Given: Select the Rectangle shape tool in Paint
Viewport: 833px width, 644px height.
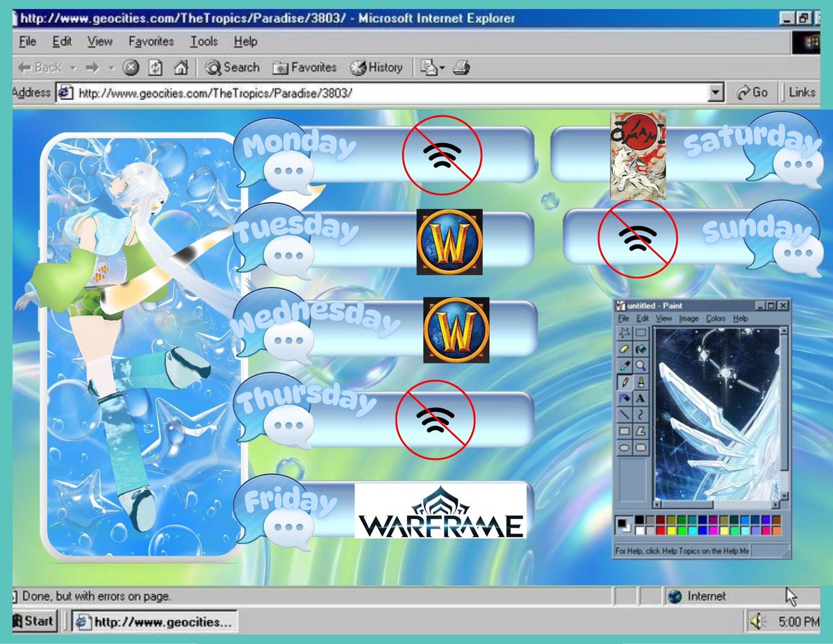Looking at the screenshot, I should (x=624, y=431).
